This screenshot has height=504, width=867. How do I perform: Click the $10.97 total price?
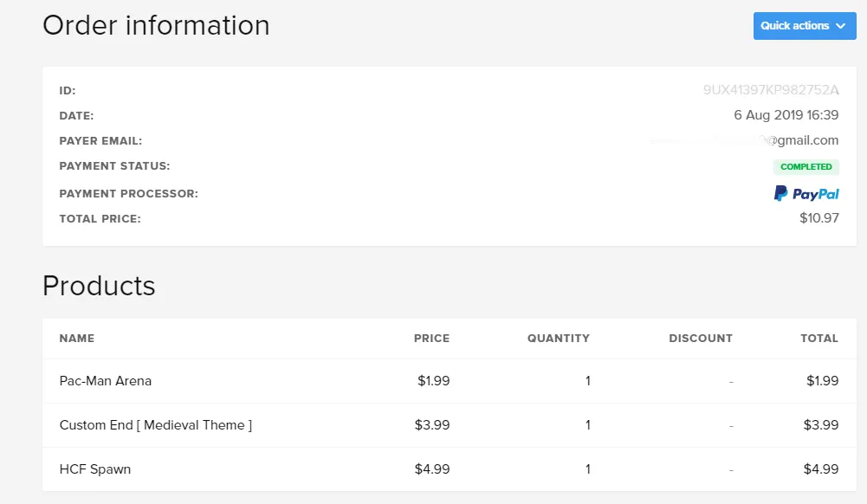(819, 218)
